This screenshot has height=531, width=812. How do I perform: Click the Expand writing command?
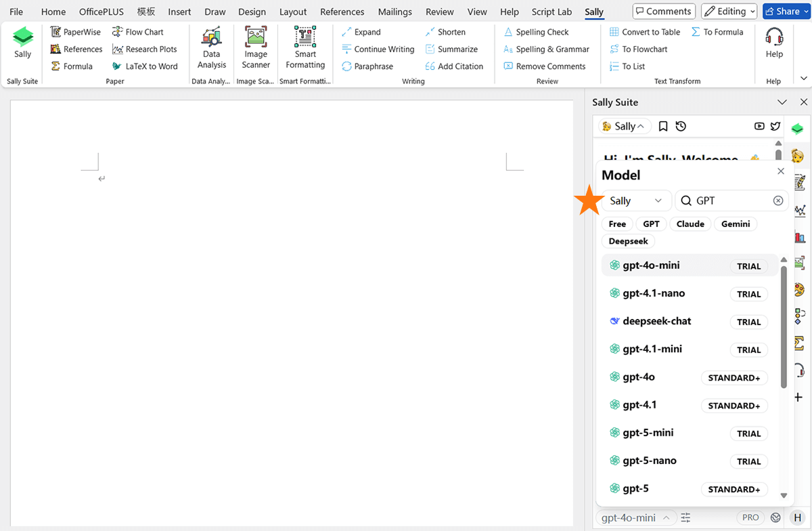(x=361, y=32)
